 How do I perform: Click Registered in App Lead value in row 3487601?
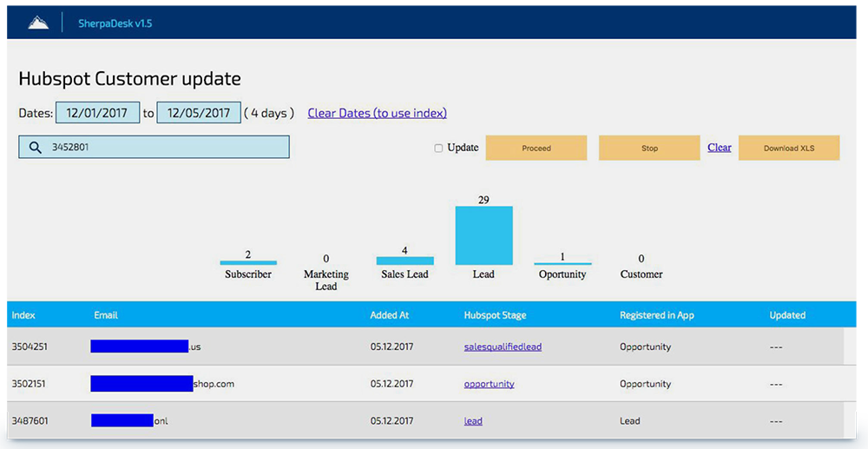coord(630,420)
